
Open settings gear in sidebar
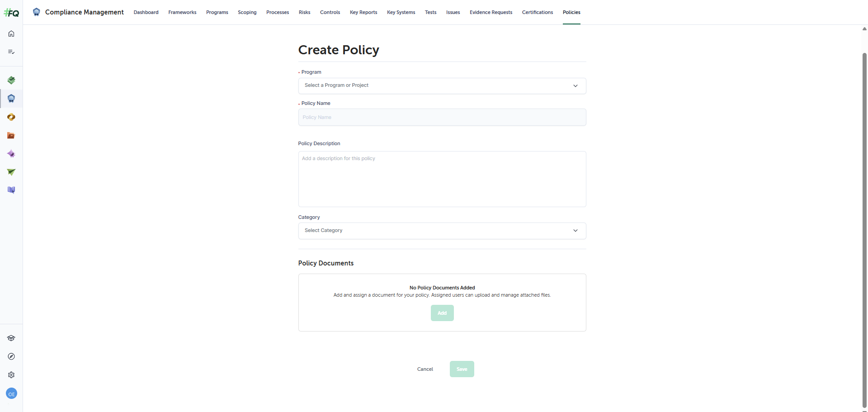(11, 375)
